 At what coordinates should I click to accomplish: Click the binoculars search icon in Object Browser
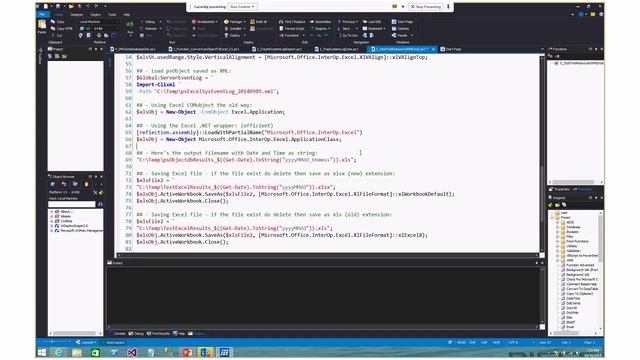point(100,204)
